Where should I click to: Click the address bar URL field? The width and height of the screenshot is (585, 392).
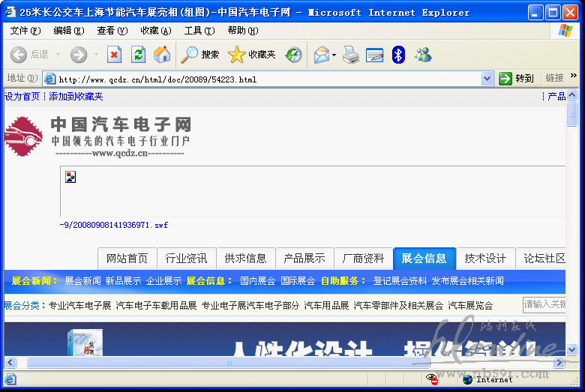pos(268,79)
